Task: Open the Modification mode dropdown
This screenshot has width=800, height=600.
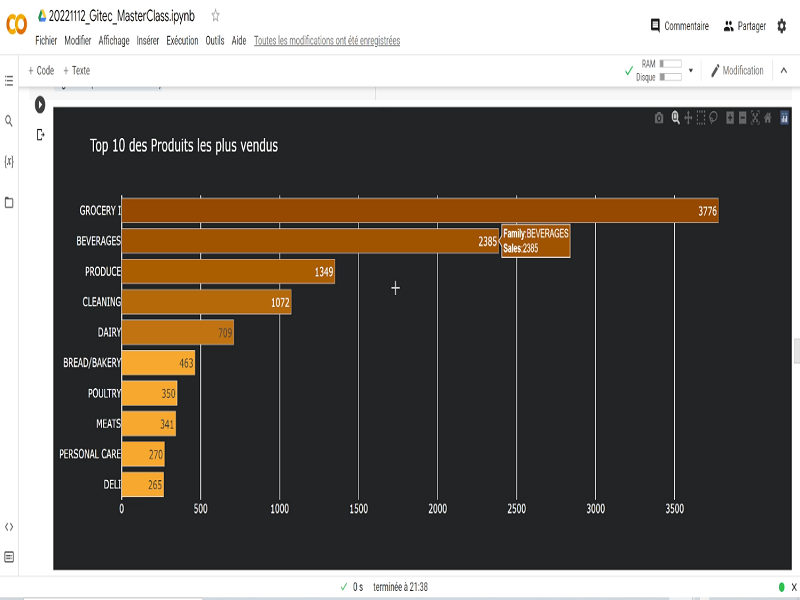Action: [x=737, y=71]
